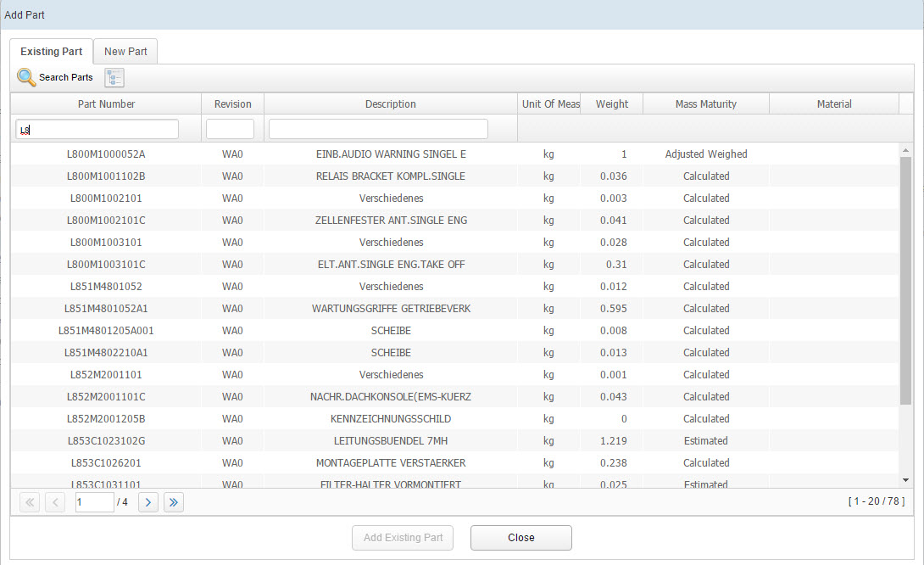The width and height of the screenshot is (924, 565).
Task: Click the Search Parts magnifier icon
Action: tap(27, 77)
